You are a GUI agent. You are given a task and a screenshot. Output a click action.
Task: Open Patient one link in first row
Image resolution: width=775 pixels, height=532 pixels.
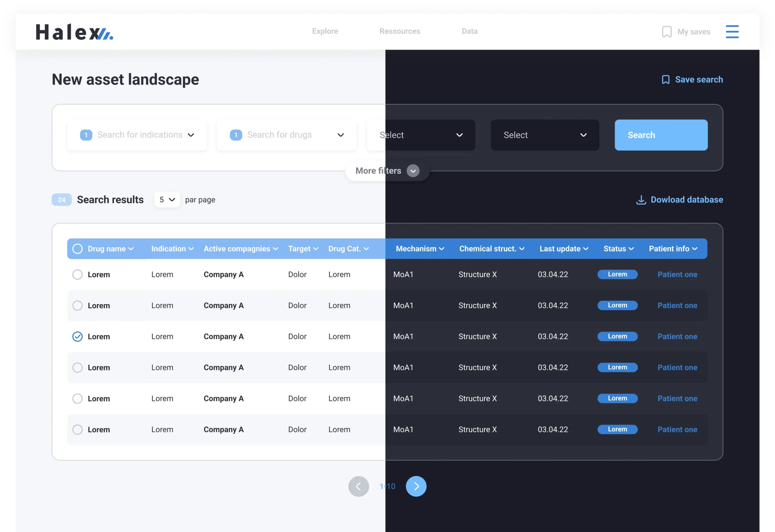pyautogui.click(x=677, y=275)
